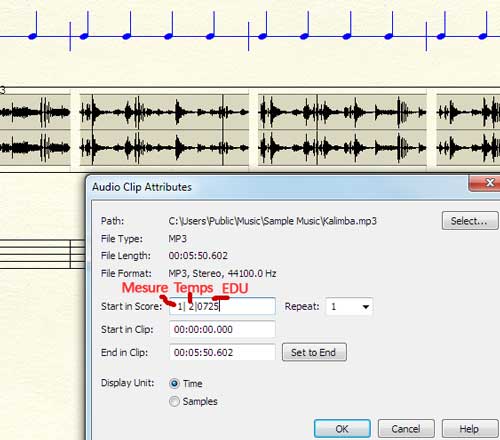
Task: Open Help for Audio Clip Attributes
Action: click(470, 429)
